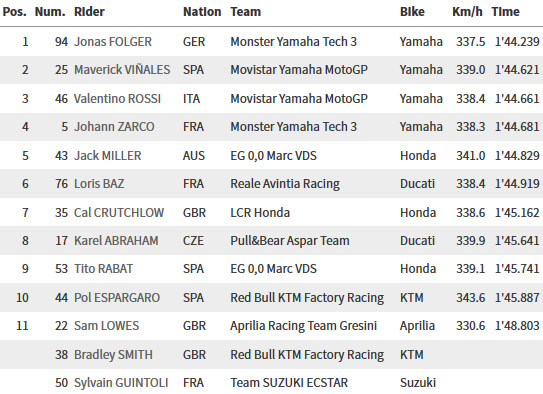Click the Team SUZUKI ECSTAR team cell

point(289,383)
